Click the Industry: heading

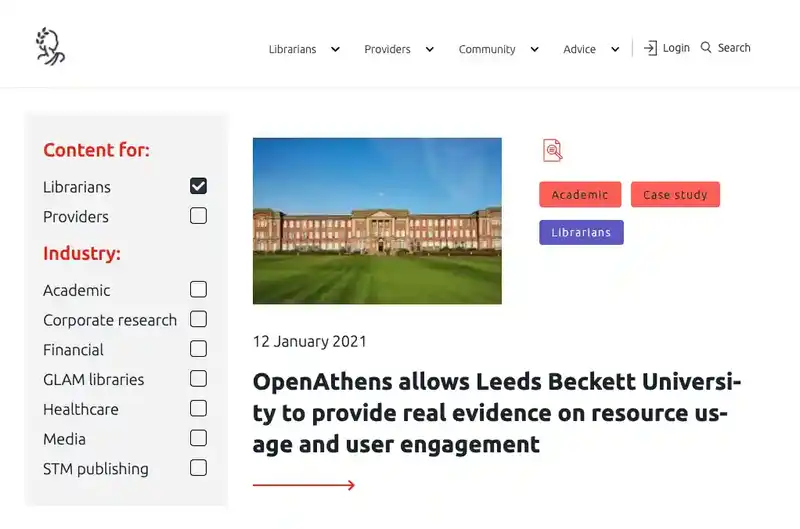click(82, 254)
